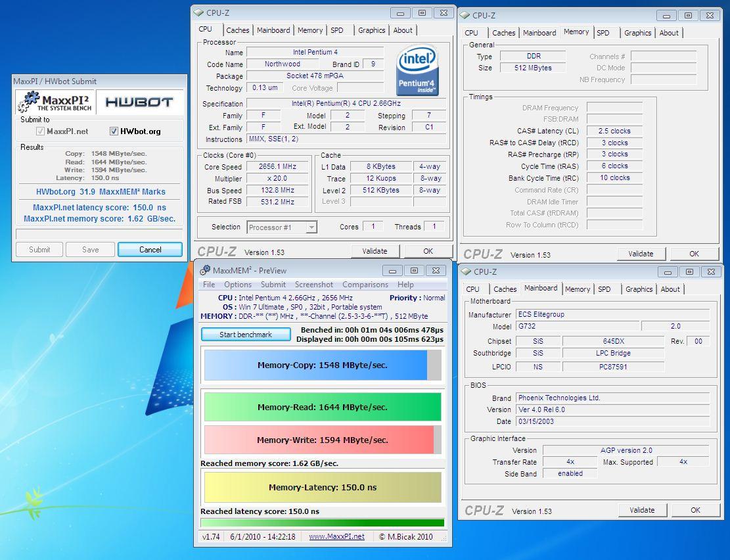Click the Memory-Copy 1548 MByte/sec bar
The width and height of the screenshot is (730, 560).
tap(322, 365)
